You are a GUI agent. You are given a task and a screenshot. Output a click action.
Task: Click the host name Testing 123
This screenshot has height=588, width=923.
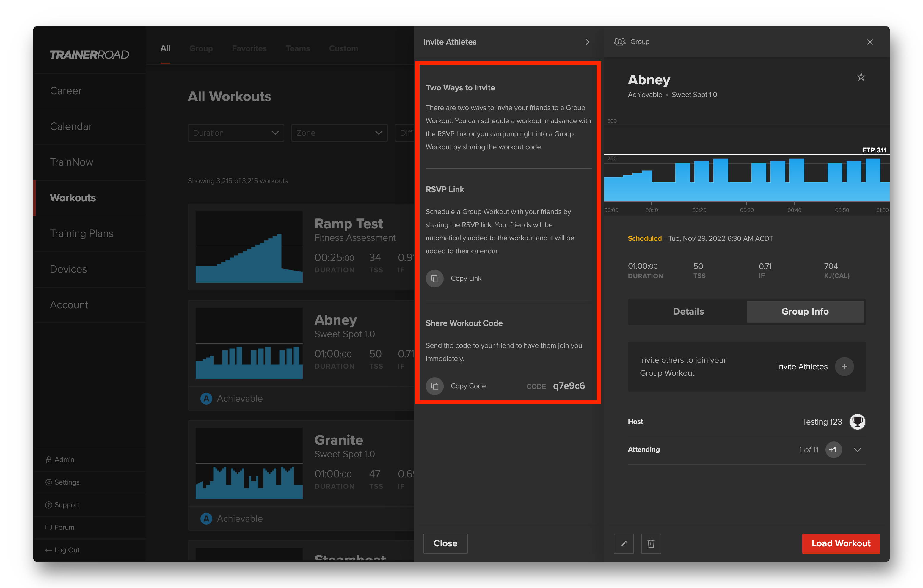[x=822, y=422]
